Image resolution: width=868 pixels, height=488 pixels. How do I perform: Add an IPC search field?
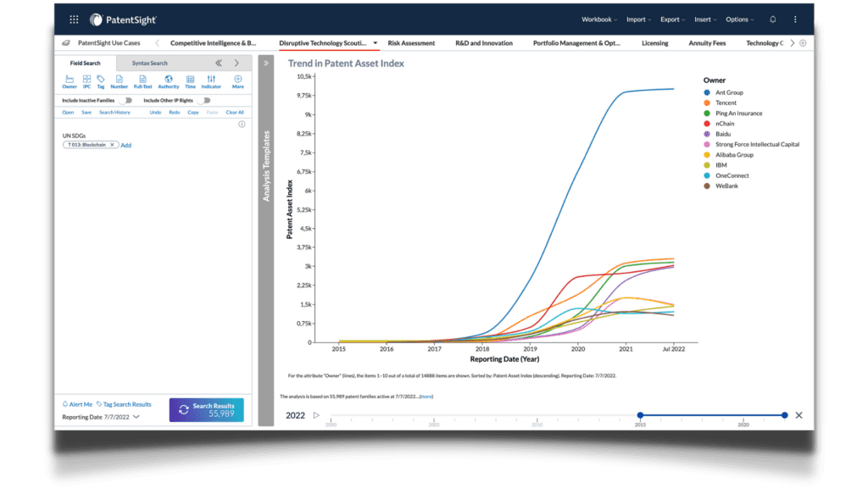(87, 82)
